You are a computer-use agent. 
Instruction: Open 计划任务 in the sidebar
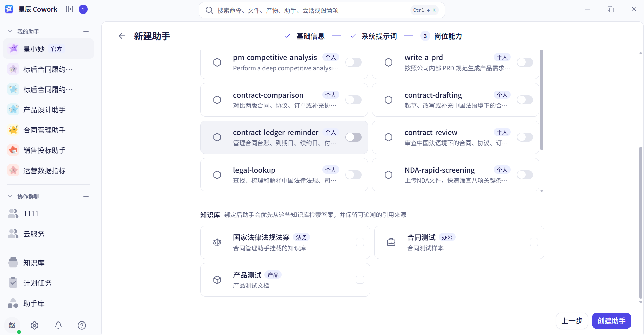click(49, 283)
